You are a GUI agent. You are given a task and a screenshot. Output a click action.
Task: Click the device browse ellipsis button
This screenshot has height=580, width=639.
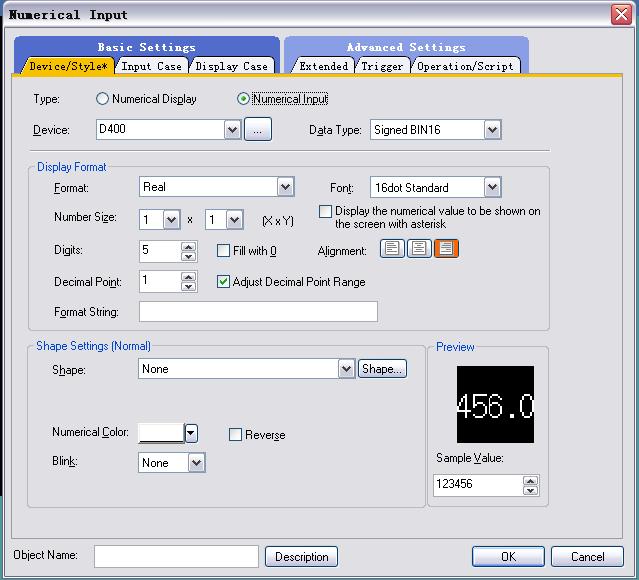pos(257,129)
